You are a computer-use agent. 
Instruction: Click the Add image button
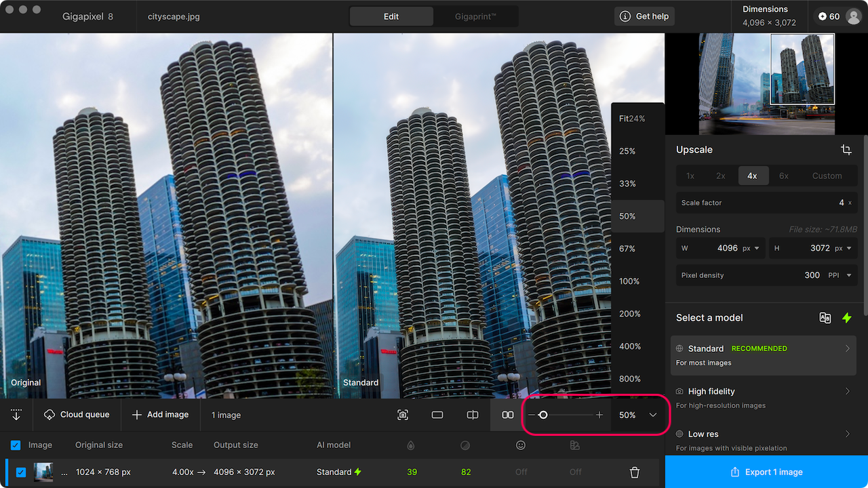pos(160,415)
